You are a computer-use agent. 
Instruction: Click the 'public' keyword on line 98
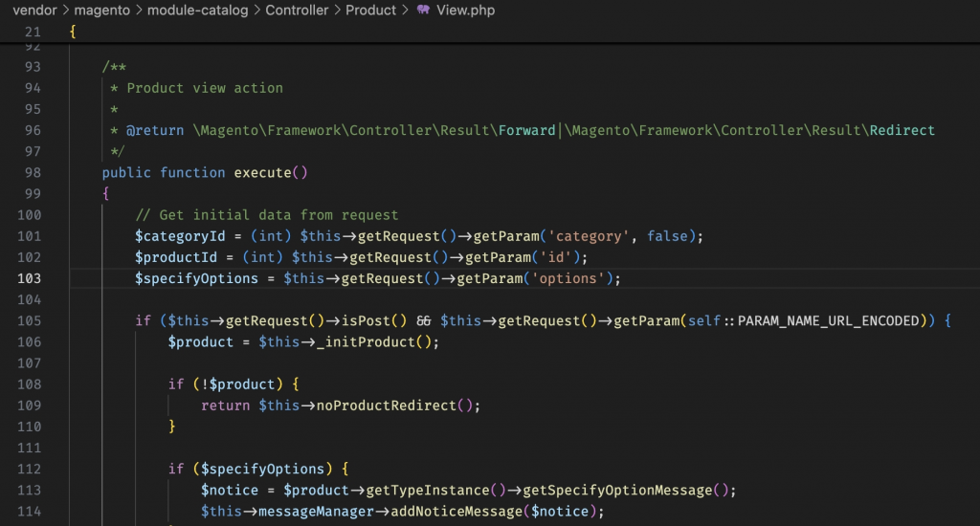[x=126, y=172]
